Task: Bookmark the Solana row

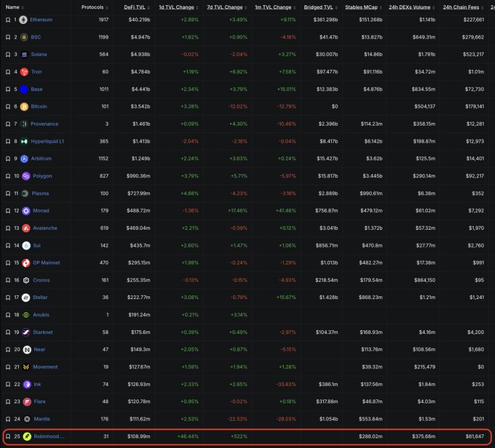Action: (x=8, y=55)
